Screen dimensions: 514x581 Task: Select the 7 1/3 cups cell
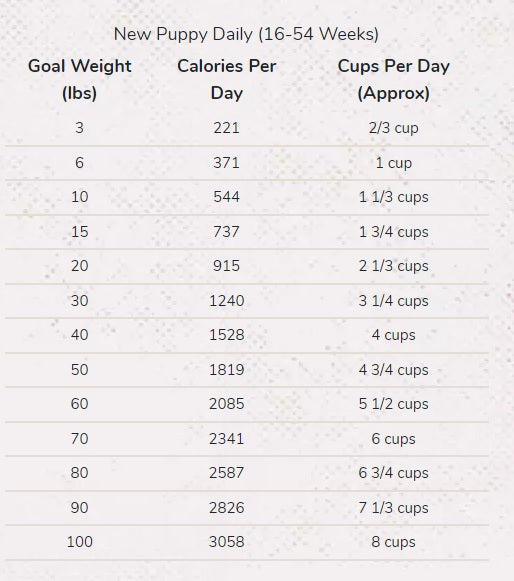[394, 508]
